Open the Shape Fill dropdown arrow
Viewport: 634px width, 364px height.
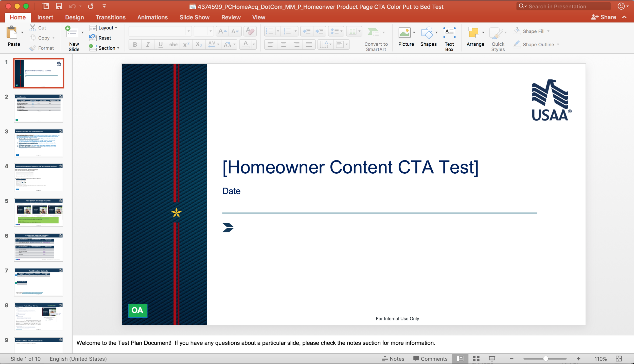549,31
